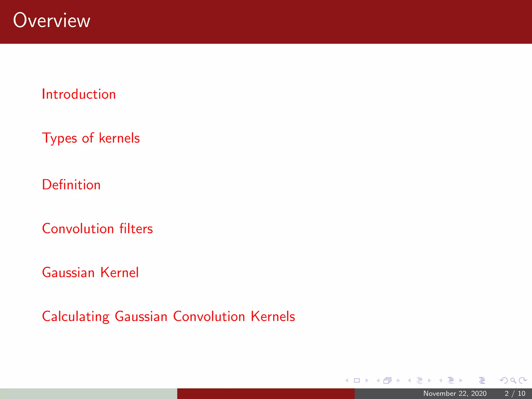
Task: Click the section navigation lines icon
Action: (451, 381)
